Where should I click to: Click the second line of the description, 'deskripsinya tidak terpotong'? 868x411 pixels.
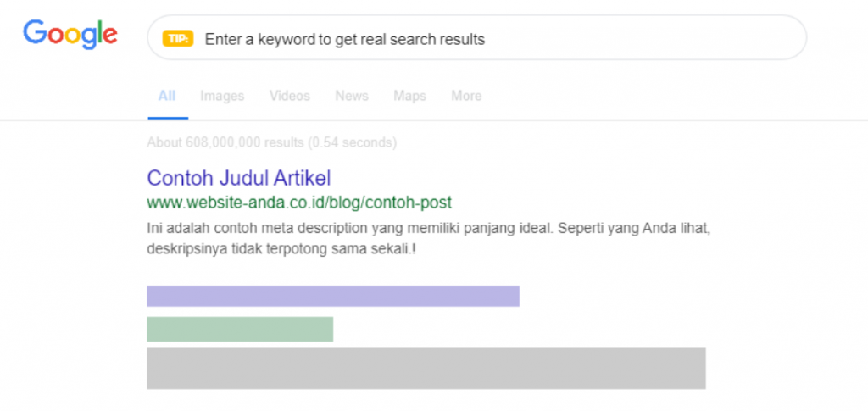(x=247, y=249)
